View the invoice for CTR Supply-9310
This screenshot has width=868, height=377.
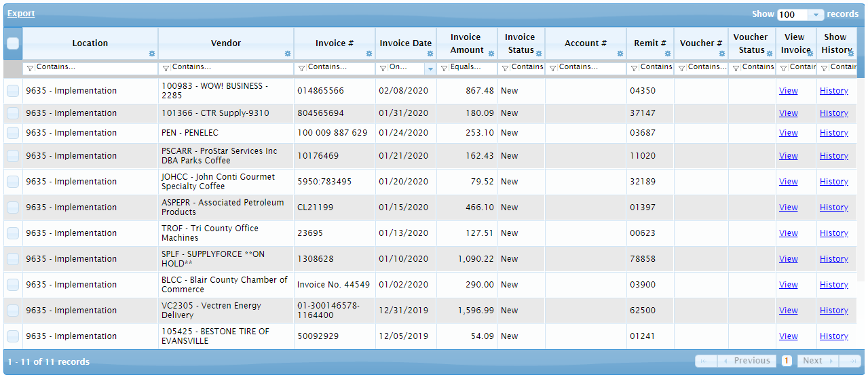point(788,113)
